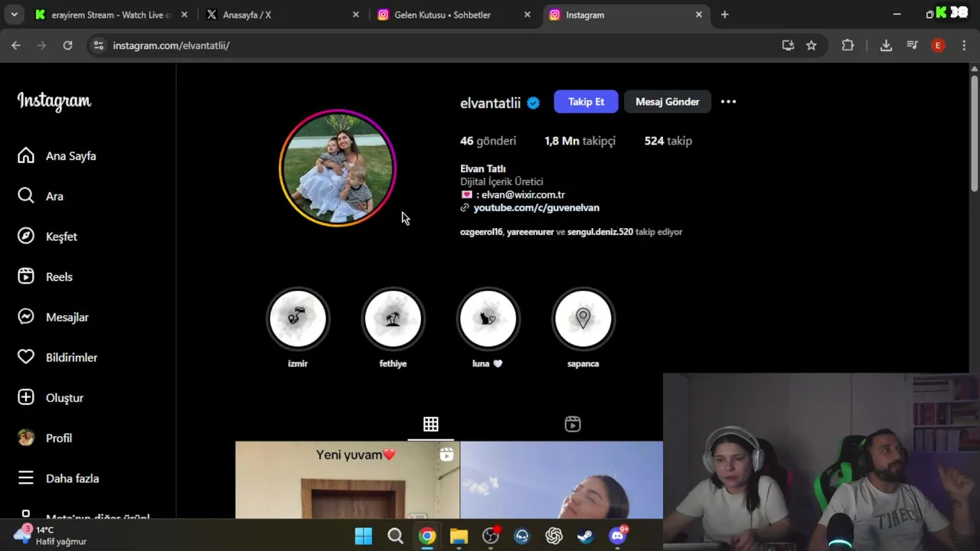Open the ozgeerol16 follower link
This screenshot has width=980, height=551.
pos(481,232)
